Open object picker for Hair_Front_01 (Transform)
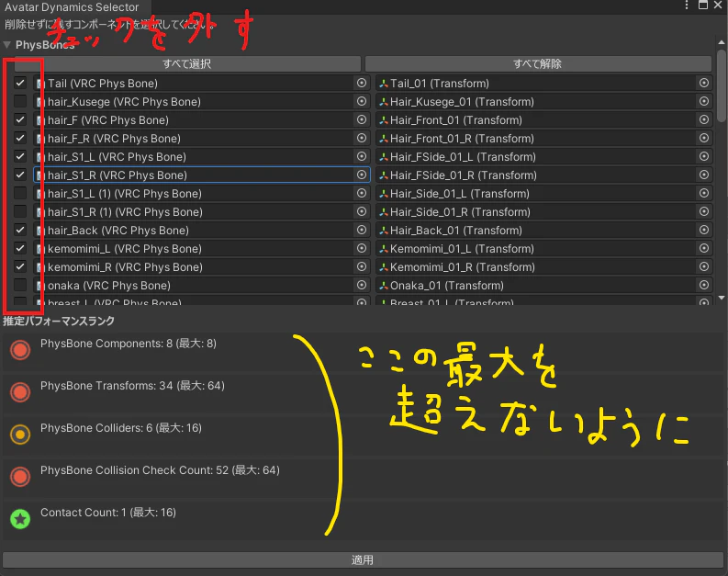 pyautogui.click(x=704, y=119)
